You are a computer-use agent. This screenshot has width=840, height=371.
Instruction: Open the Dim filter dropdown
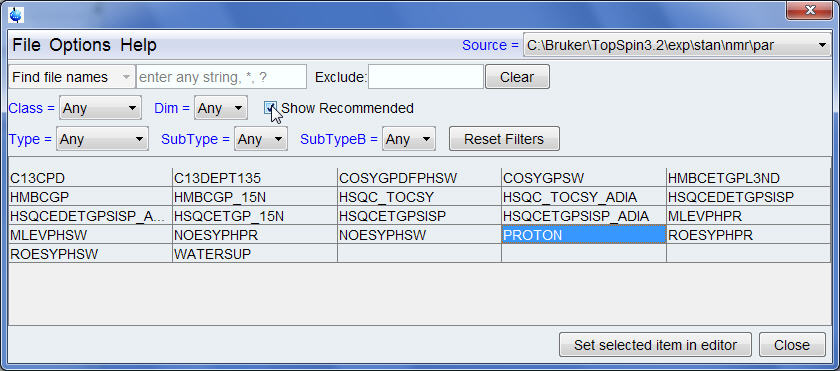click(221, 108)
